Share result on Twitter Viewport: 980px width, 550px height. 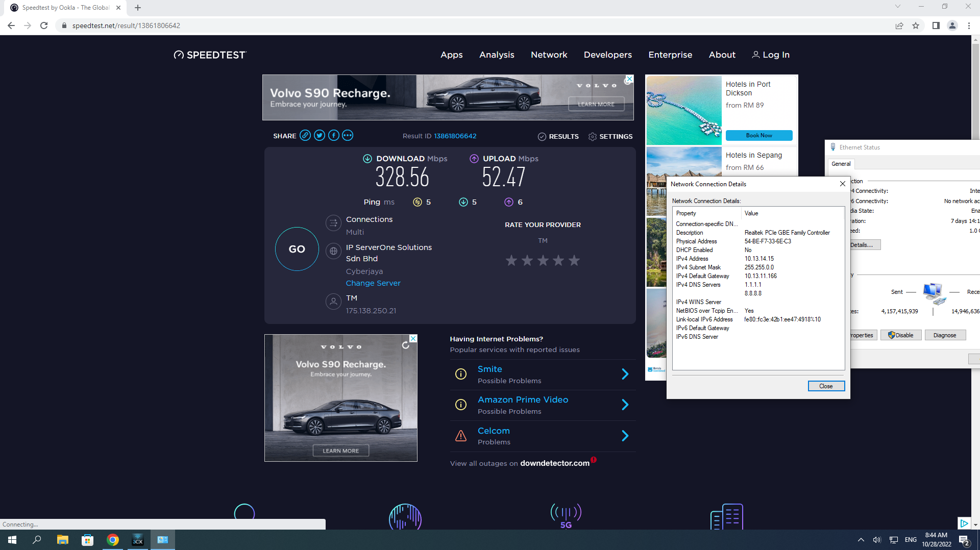(320, 135)
